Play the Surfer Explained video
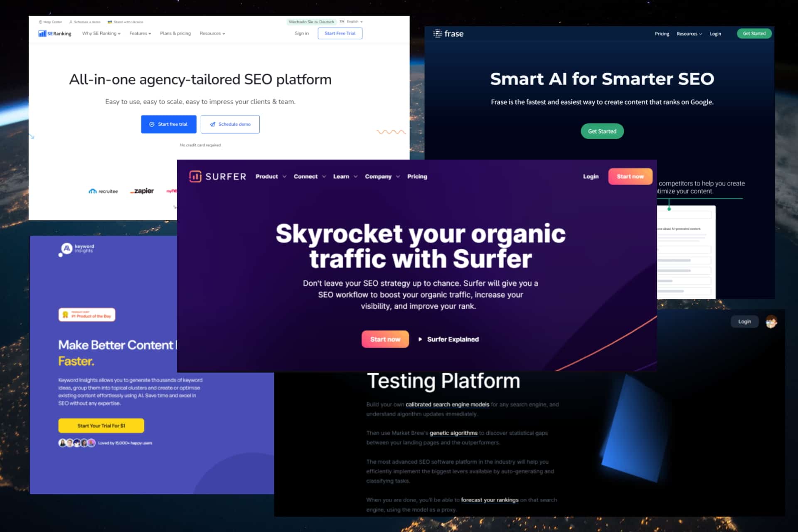 click(x=448, y=340)
